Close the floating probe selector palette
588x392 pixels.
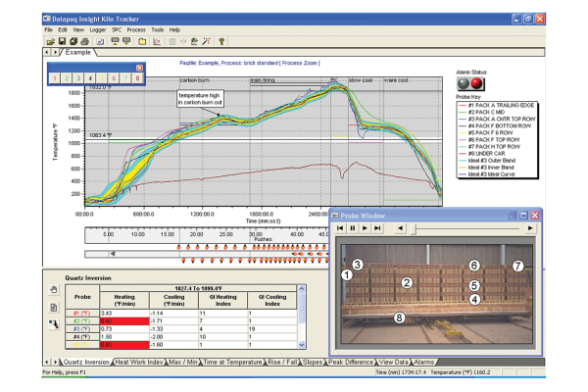[x=138, y=66]
